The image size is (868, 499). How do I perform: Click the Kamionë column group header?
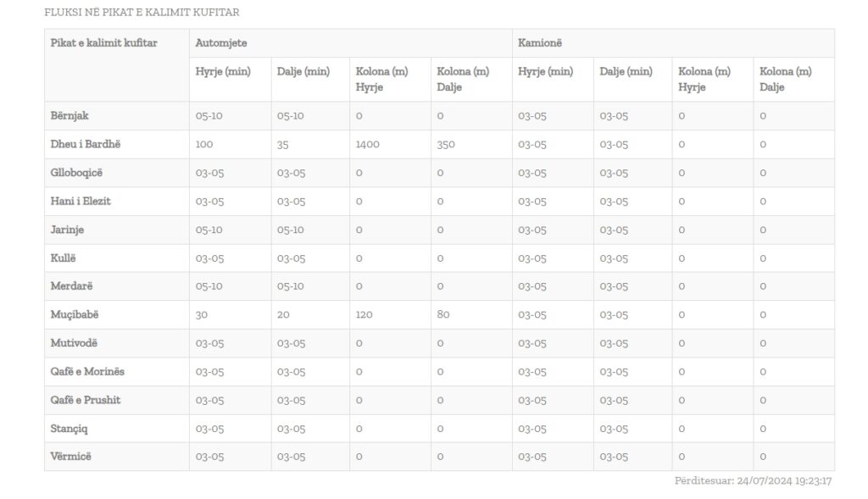[x=539, y=42]
